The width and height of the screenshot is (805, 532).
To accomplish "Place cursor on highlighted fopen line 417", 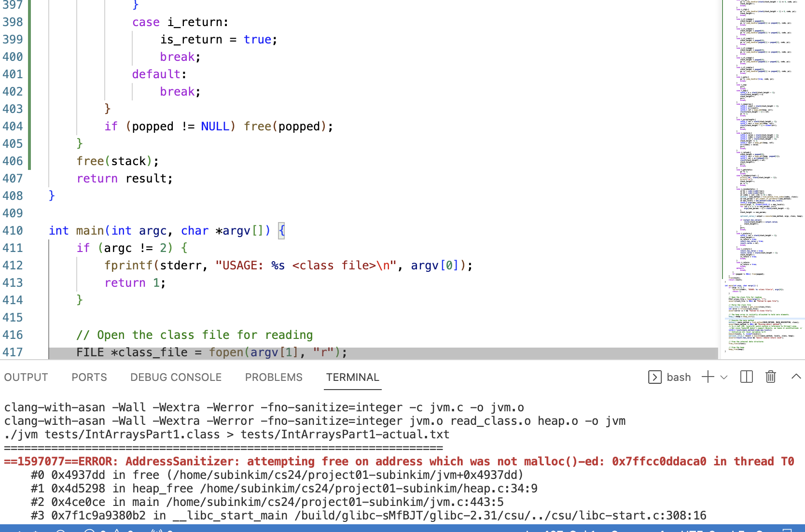I will (x=241, y=352).
